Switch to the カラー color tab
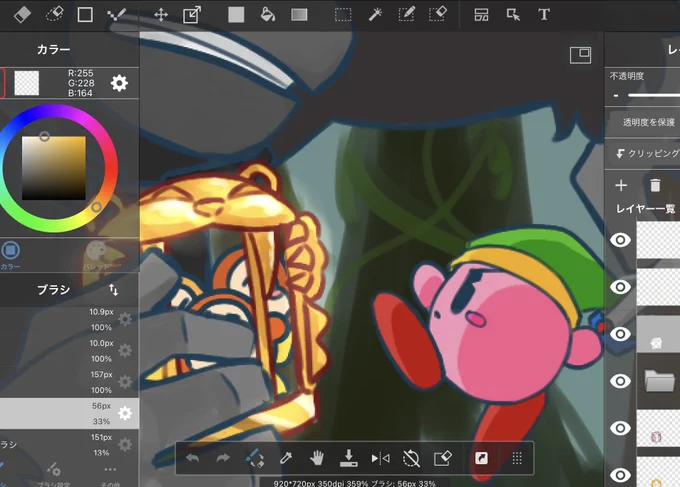Screen dimensions: 680x487 click(x=10, y=255)
